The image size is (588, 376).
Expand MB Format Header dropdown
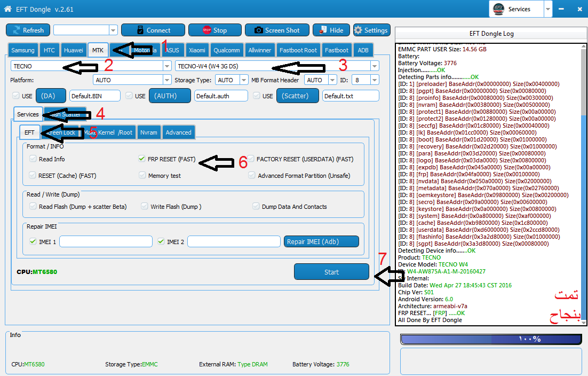click(332, 80)
